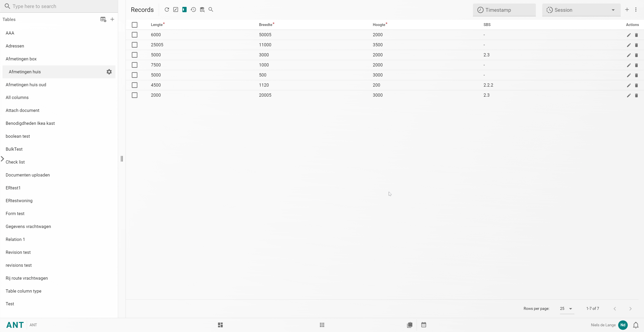Expand the left collapsed side panel chevron
The height and width of the screenshot is (332, 644).
pyautogui.click(x=3, y=159)
